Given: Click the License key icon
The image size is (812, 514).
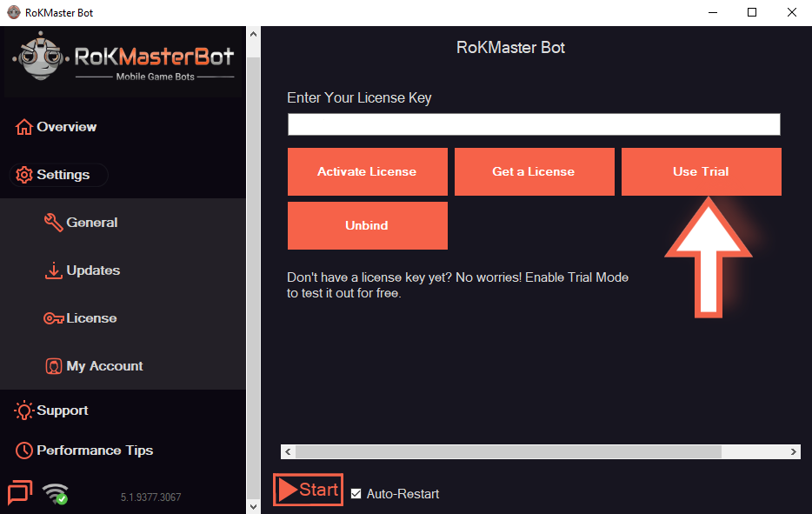Looking at the screenshot, I should coord(54,318).
